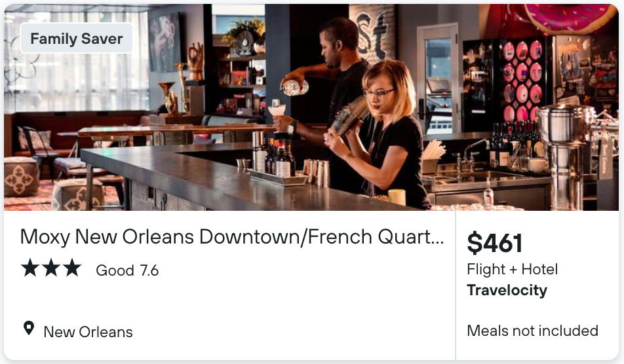Screen dimensions: 624x364
Task: Click the Flight + Hotel label
Action: [512, 269]
